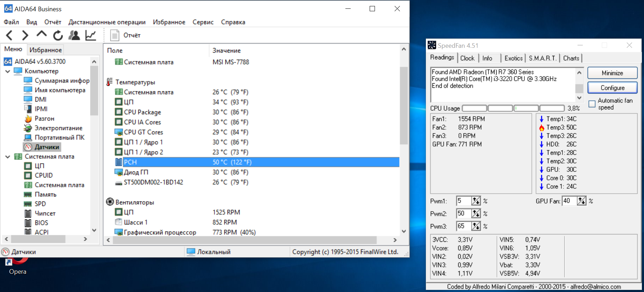
Task: Collapse the Системная плата tree node
Action: tap(8, 157)
